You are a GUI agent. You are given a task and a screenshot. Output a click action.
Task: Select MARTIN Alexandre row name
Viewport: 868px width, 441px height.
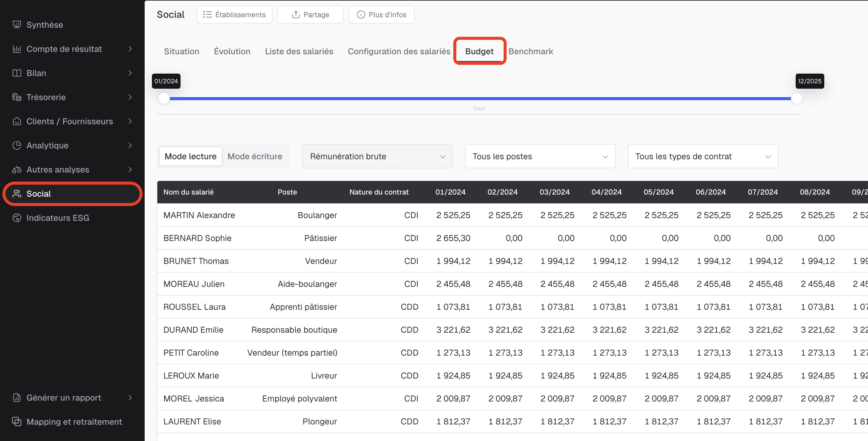(199, 215)
